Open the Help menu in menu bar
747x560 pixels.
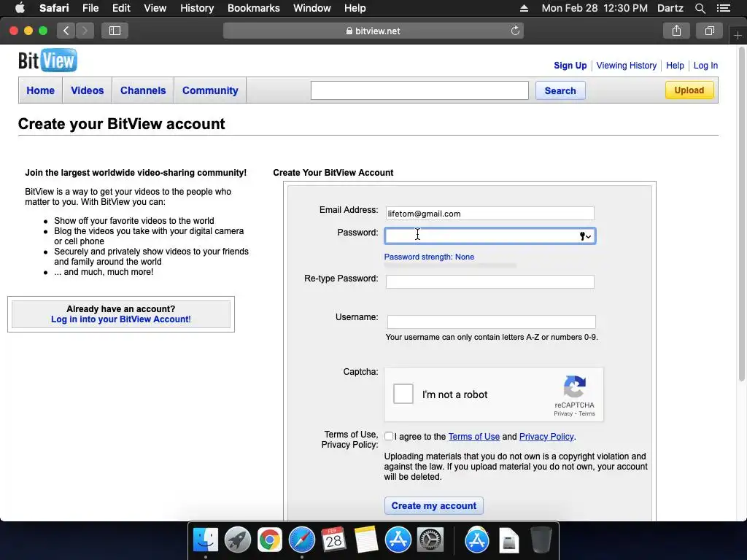coord(355,8)
